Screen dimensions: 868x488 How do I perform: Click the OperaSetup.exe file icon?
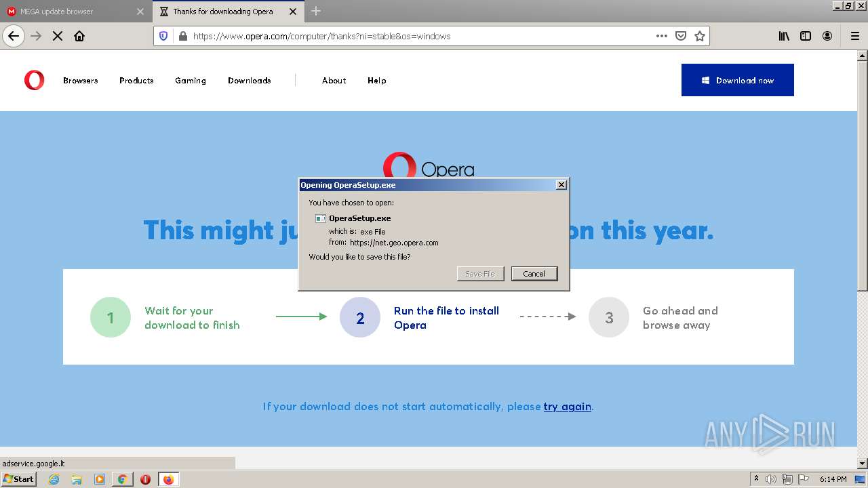[x=321, y=218]
